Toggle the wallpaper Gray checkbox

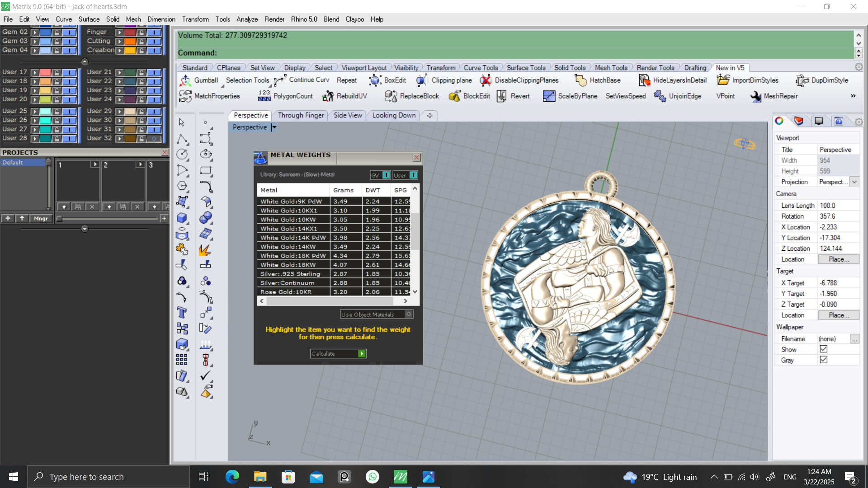coord(823,360)
